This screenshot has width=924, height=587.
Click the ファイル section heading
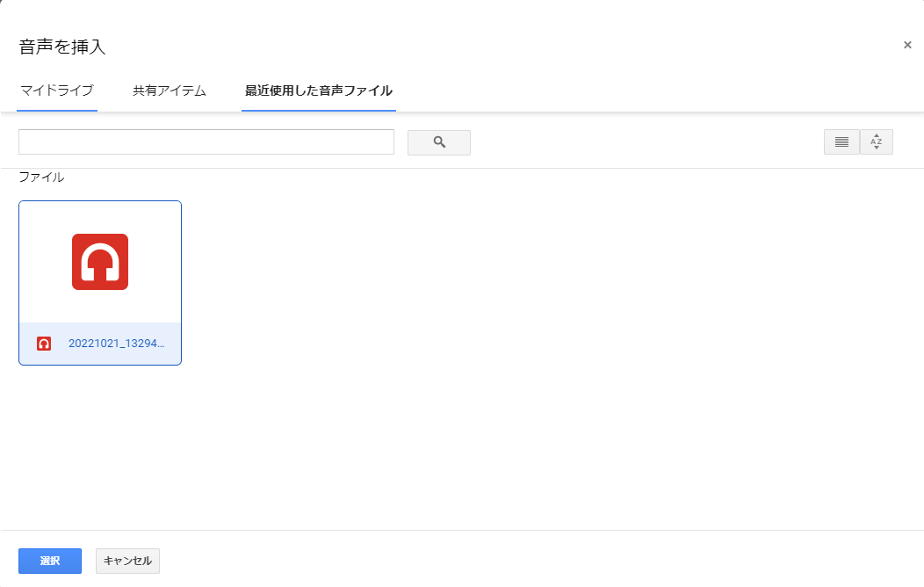click(x=41, y=177)
